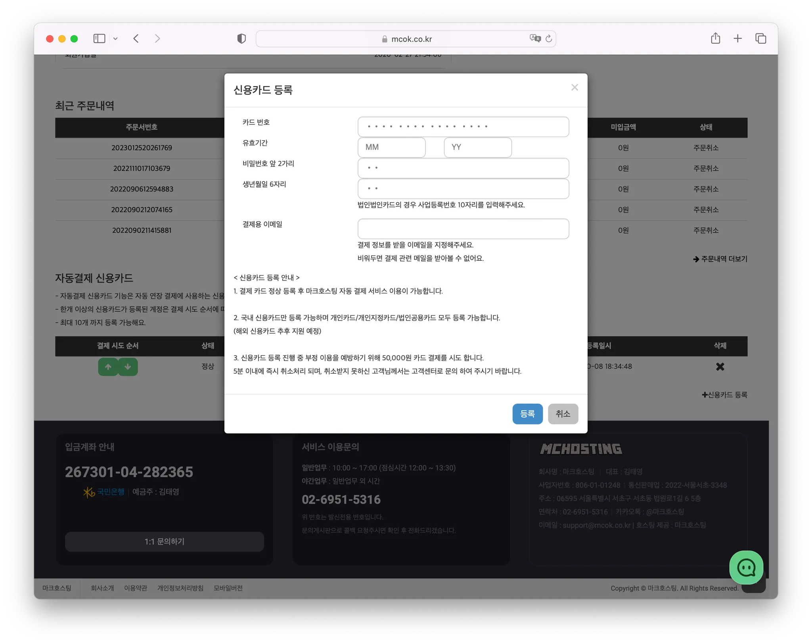This screenshot has width=812, height=644.
Task: Close the 신용카드 등록 dialog with X
Action: [x=575, y=87]
